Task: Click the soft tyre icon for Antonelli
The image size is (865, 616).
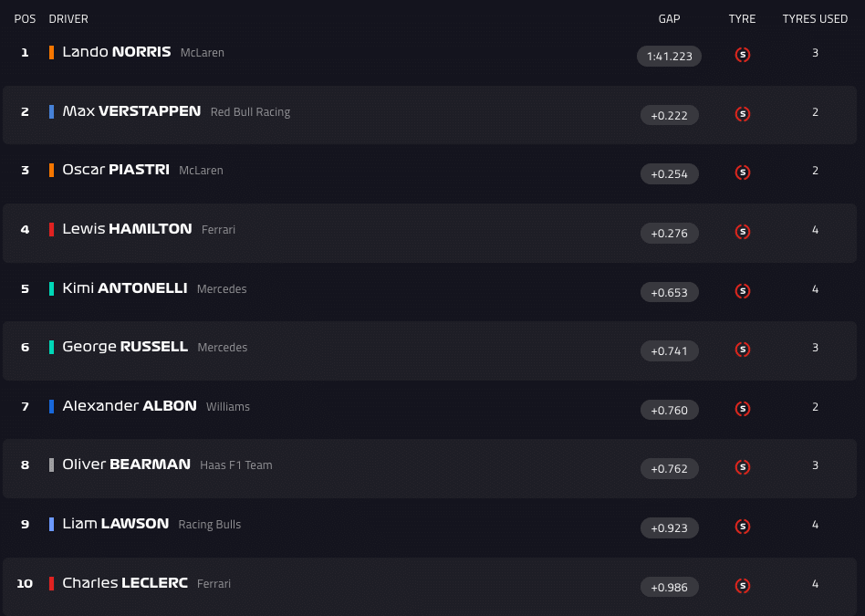Action: (x=743, y=291)
